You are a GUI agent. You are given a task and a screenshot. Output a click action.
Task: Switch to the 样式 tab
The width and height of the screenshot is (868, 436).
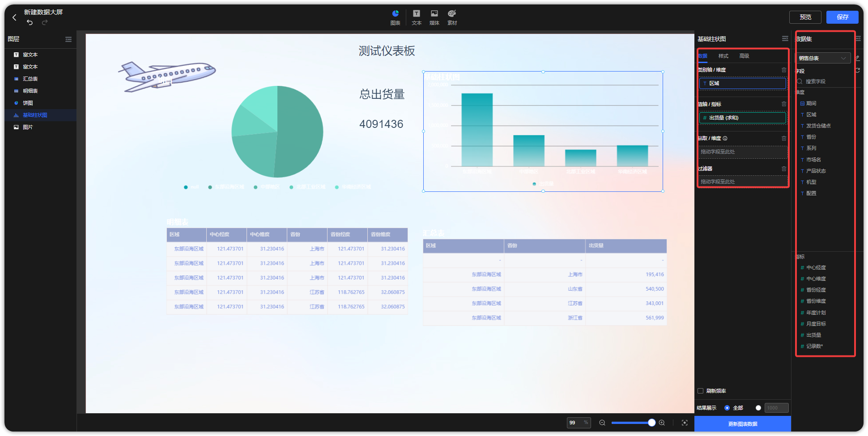coord(723,56)
